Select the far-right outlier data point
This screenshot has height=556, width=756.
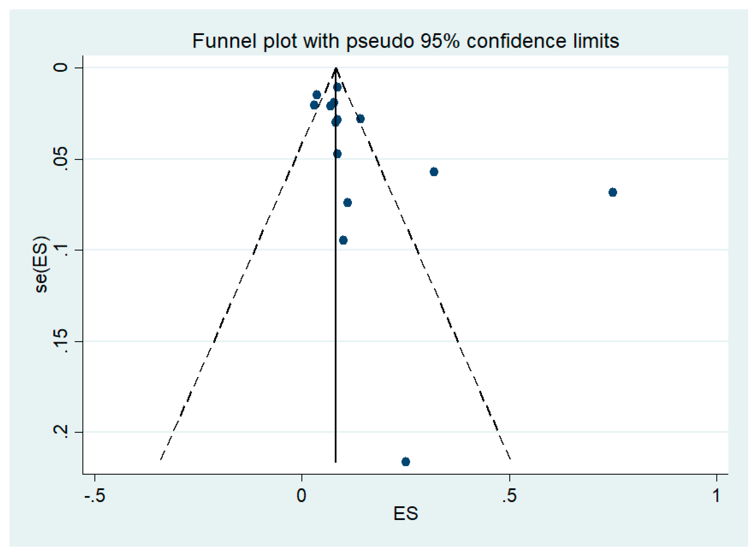click(x=613, y=193)
